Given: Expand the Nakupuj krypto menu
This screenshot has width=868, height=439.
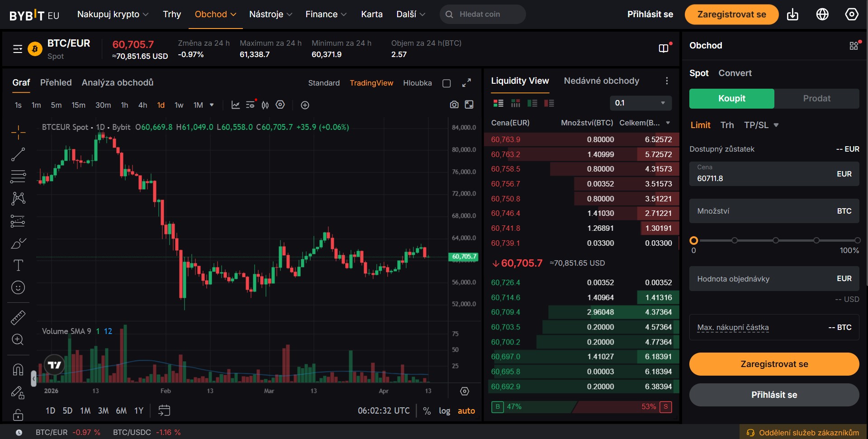Looking at the screenshot, I should pos(113,14).
